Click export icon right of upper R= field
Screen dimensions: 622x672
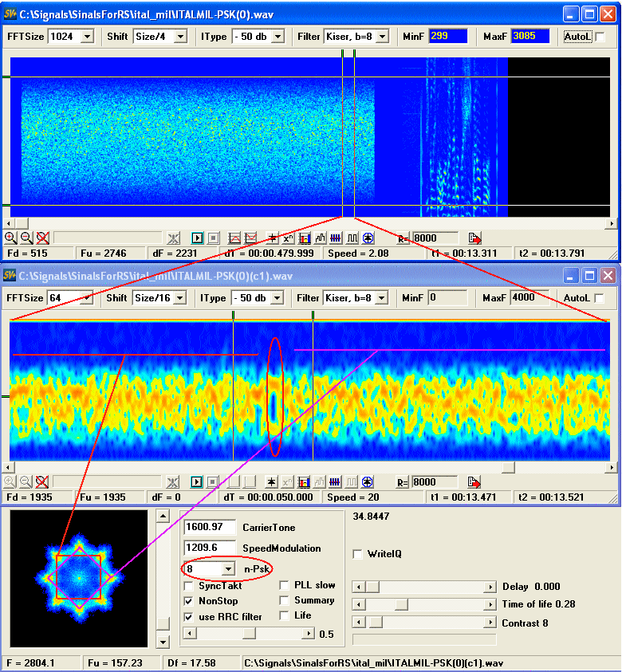(x=474, y=238)
